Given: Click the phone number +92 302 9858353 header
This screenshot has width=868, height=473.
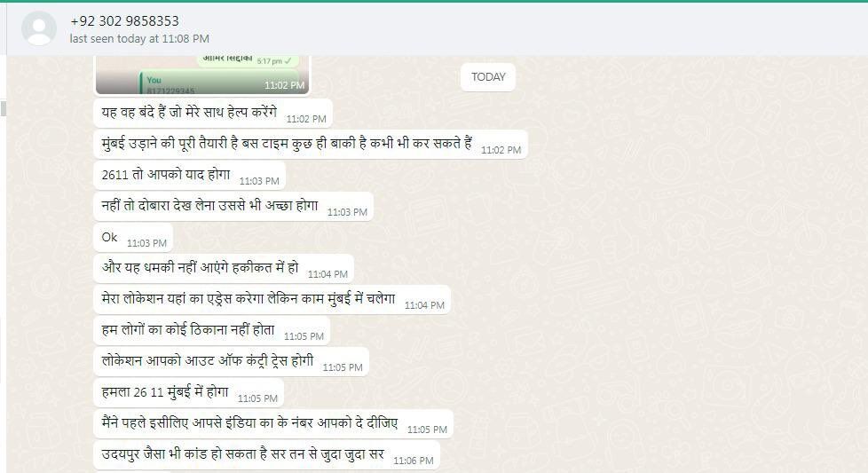Looking at the screenshot, I should 124,21.
